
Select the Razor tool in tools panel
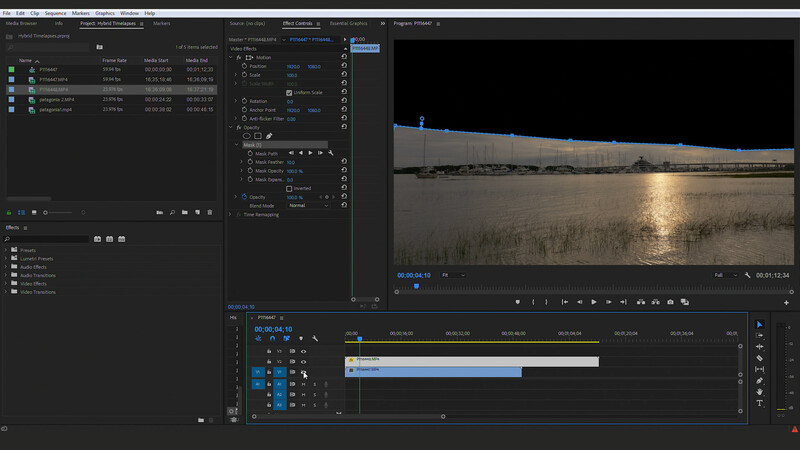759,358
